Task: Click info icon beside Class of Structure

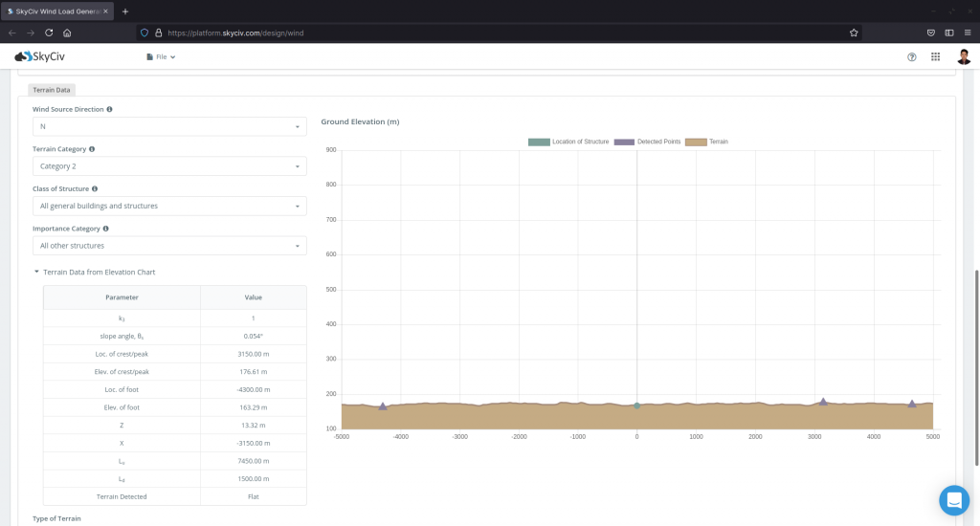Action: (95, 189)
